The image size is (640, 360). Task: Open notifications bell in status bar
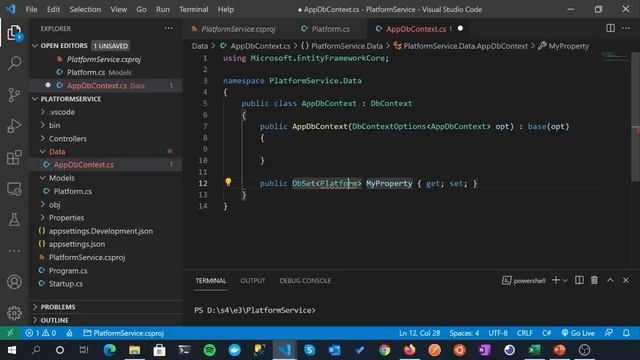(626, 333)
